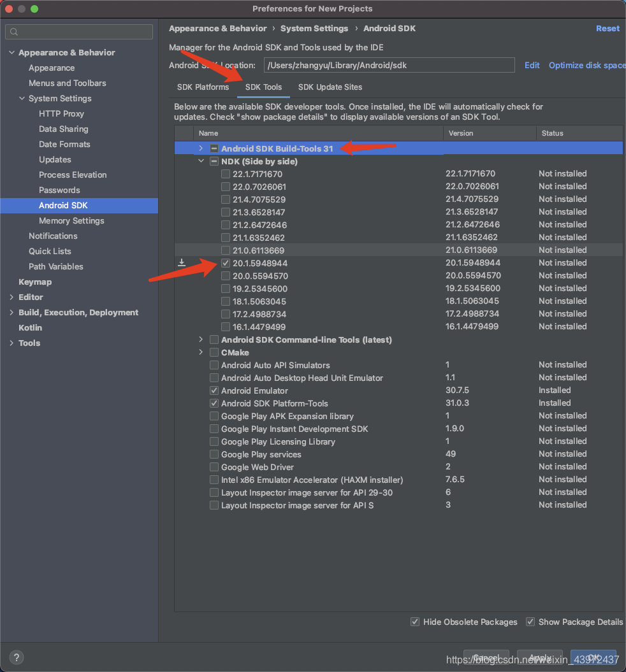626x672 pixels.
Task: Uncheck NDK version 20.1.5948944
Action: (x=226, y=263)
